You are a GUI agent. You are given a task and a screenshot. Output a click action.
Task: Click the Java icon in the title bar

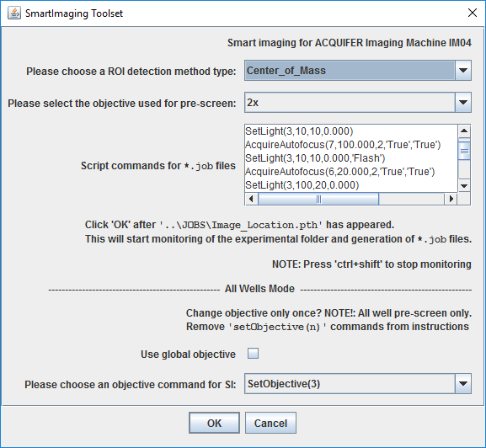point(14,13)
